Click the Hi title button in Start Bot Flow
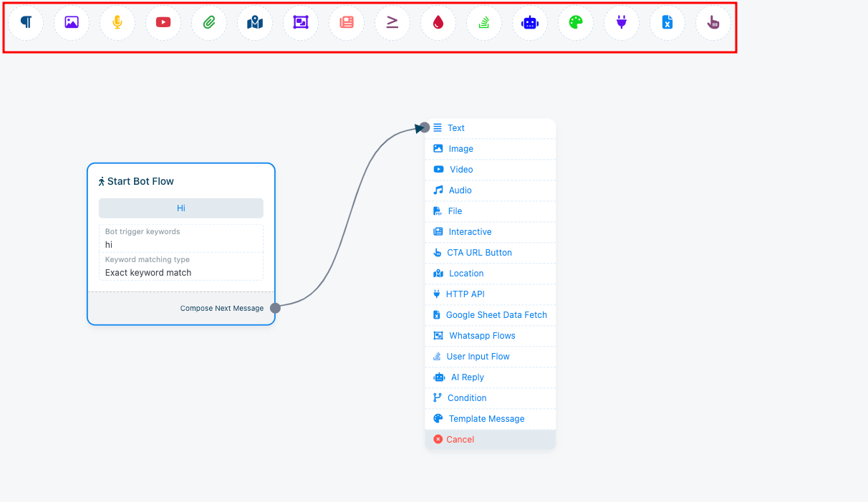 pos(181,208)
